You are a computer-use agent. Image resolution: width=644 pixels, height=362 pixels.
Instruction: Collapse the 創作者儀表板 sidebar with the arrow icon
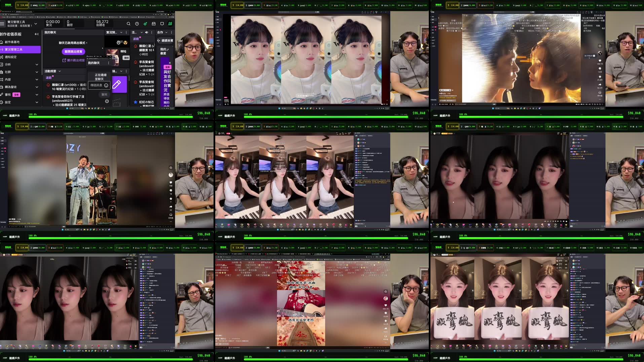coord(36,34)
